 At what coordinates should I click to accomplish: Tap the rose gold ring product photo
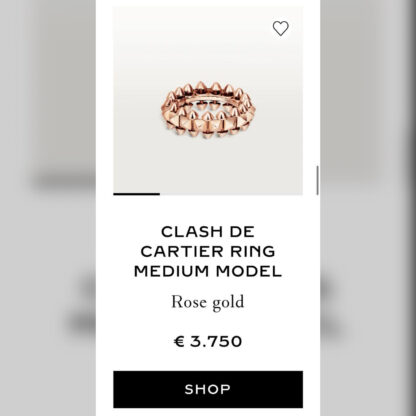pos(208,110)
